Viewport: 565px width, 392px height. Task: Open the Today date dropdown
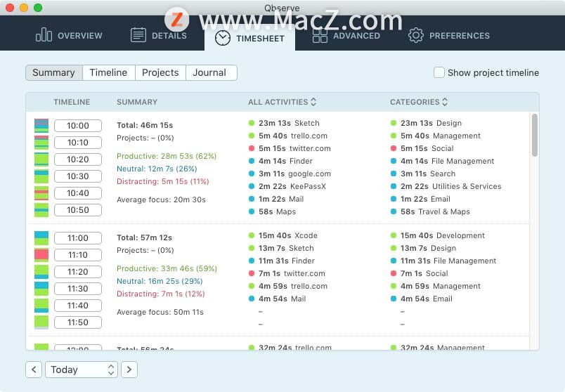pyautogui.click(x=82, y=370)
